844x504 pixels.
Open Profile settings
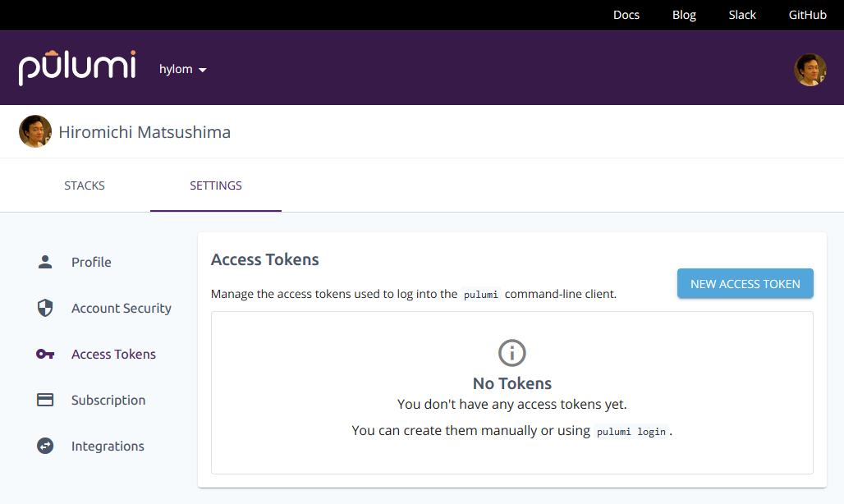[x=91, y=262]
